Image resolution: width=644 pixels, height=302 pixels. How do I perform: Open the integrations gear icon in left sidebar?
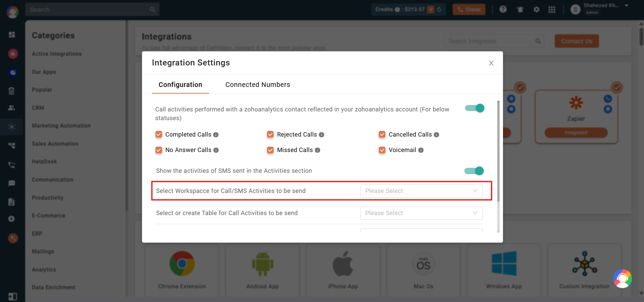coord(12,127)
